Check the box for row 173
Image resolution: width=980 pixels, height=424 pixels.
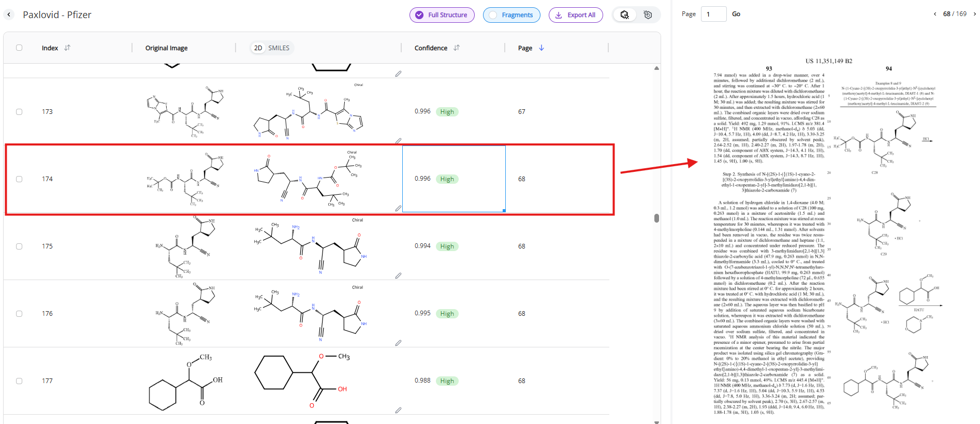[x=19, y=112]
